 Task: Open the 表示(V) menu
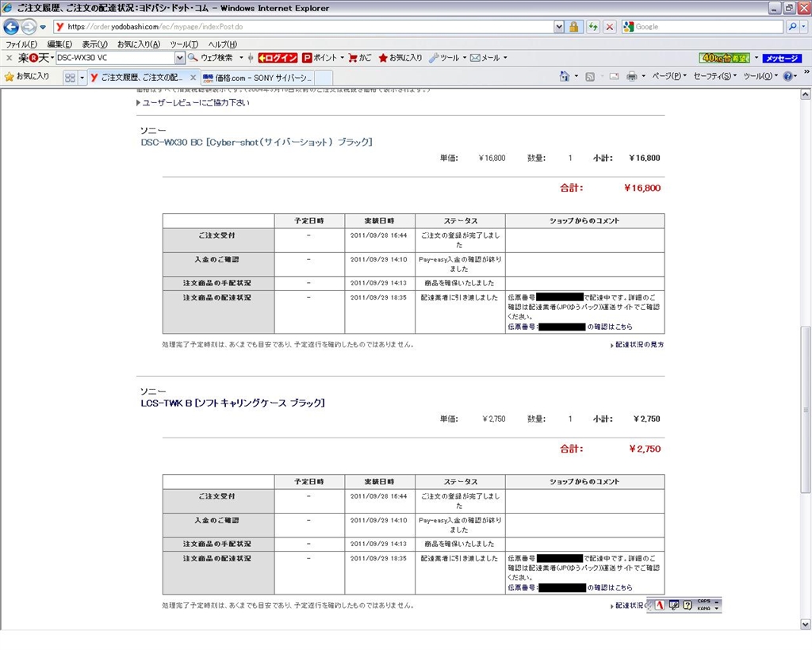[x=95, y=44]
